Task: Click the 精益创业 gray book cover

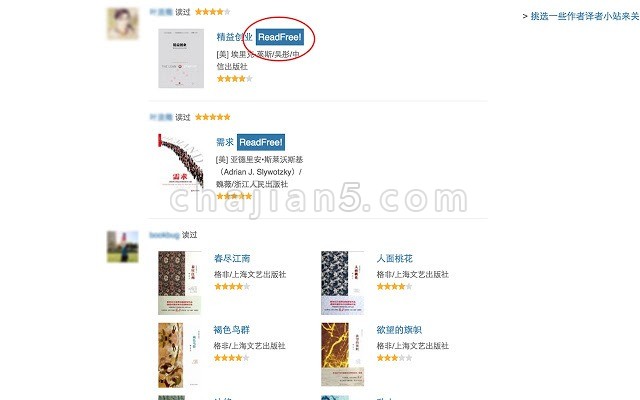Action: coord(181,58)
